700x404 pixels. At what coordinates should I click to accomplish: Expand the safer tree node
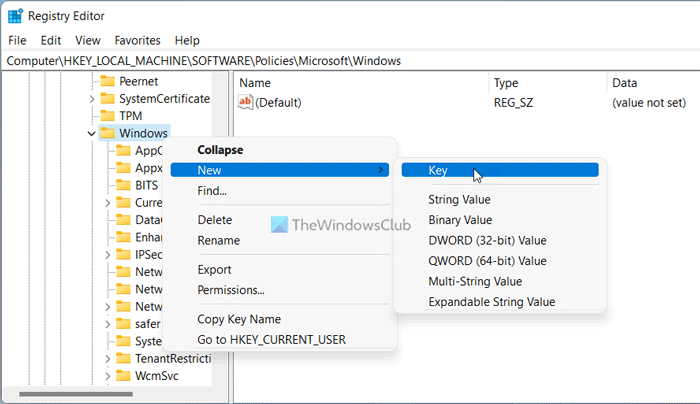pyautogui.click(x=108, y=324)
